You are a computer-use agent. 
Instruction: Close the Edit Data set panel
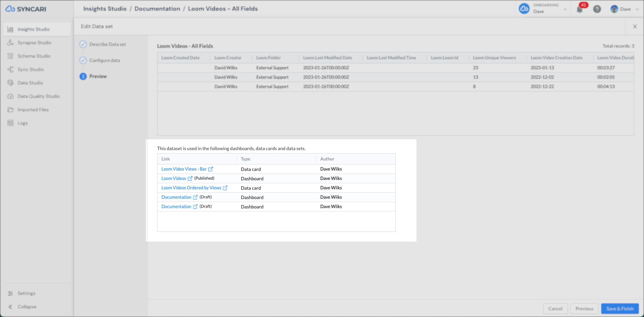[x=635, y=26]
